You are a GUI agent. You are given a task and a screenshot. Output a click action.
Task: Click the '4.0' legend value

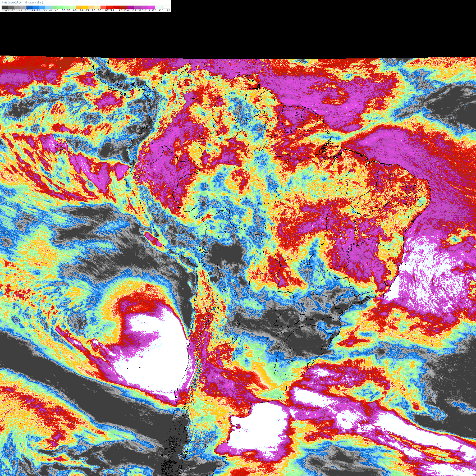(51, 10)
